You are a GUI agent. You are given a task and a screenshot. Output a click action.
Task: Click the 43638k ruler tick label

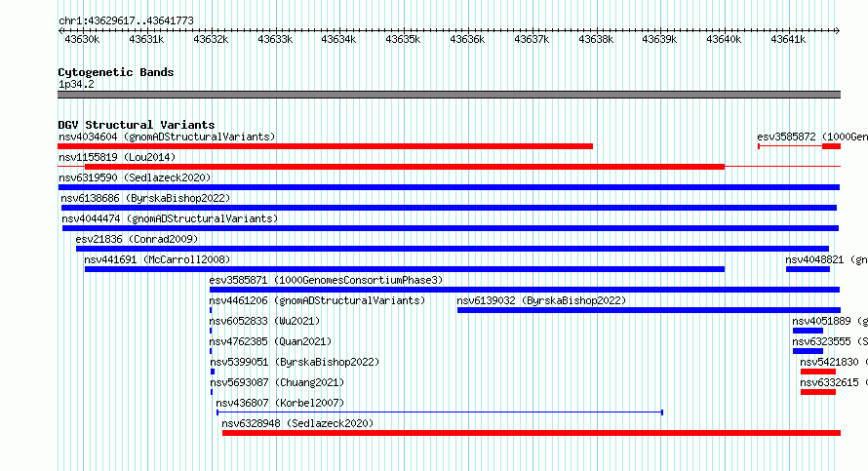(x=596, y=39)
